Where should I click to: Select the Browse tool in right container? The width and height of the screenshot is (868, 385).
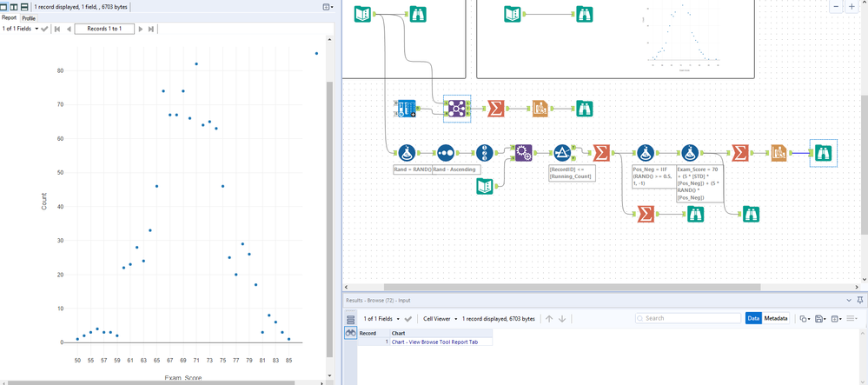click(x=585, y=14)
